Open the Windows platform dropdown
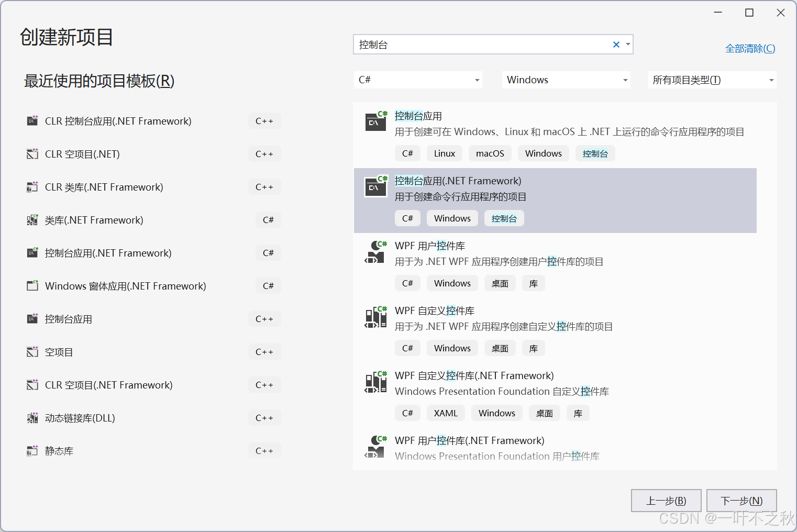 [x=624, y=80]
